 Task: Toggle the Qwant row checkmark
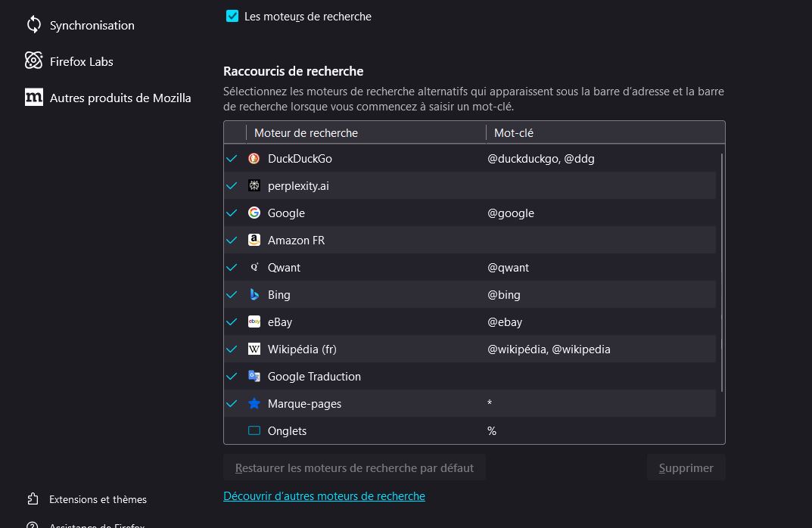pyautogui.click(x=232, y=267)
